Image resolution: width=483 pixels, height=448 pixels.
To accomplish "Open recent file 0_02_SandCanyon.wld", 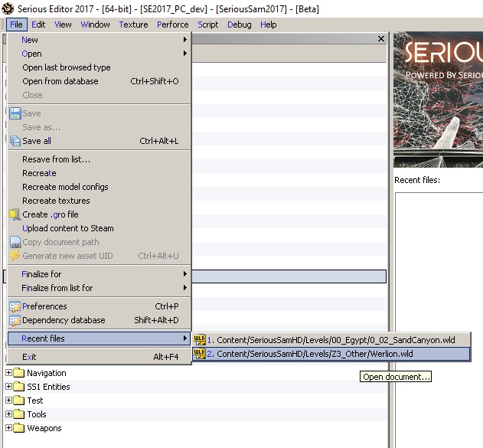I will click(x=331, y=340).
